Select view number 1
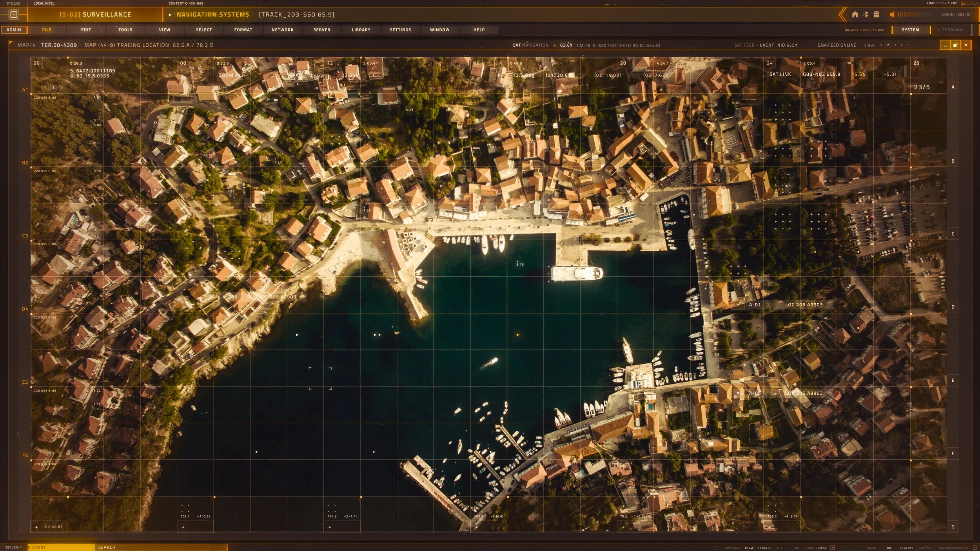The height and width of the screenshot is (551, 980). point(881,45)
